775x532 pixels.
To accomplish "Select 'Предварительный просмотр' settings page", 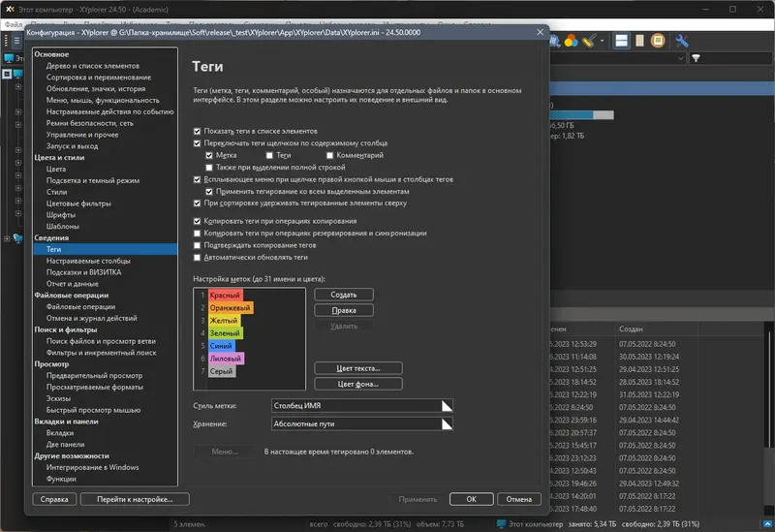I will coord(94,375).
